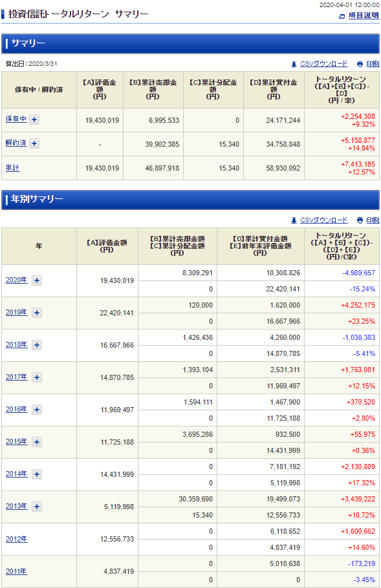Select the 累計 return rate +12.57%

click(x=361, y=172)
